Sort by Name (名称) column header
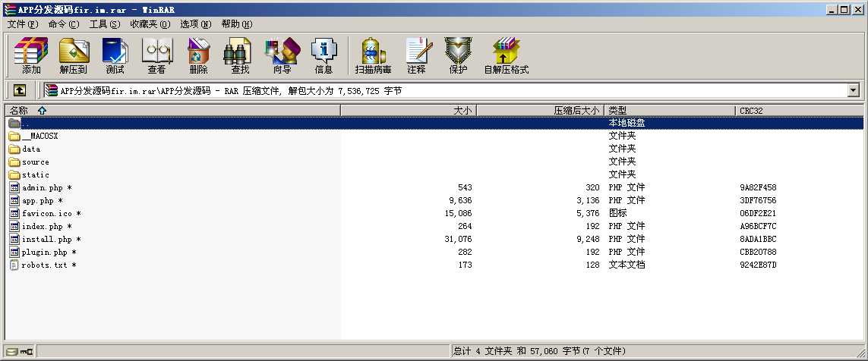The height and width of the screenshot is (361, 868). coord(172,111)
